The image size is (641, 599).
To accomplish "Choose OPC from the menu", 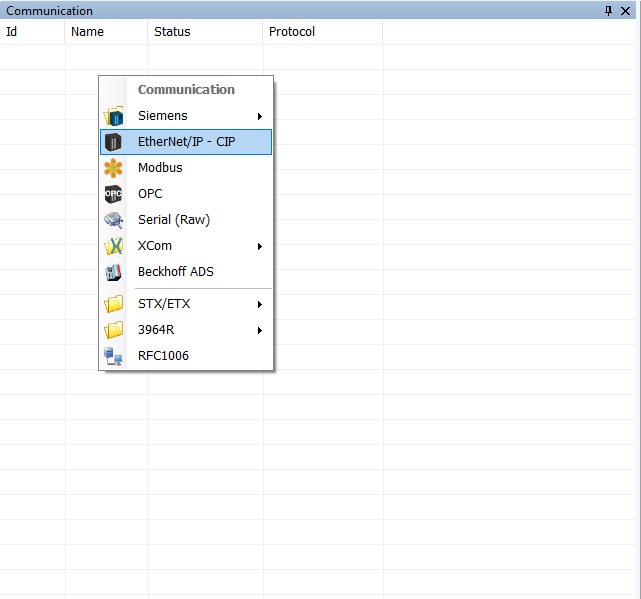I will click(x=186, y=194).
